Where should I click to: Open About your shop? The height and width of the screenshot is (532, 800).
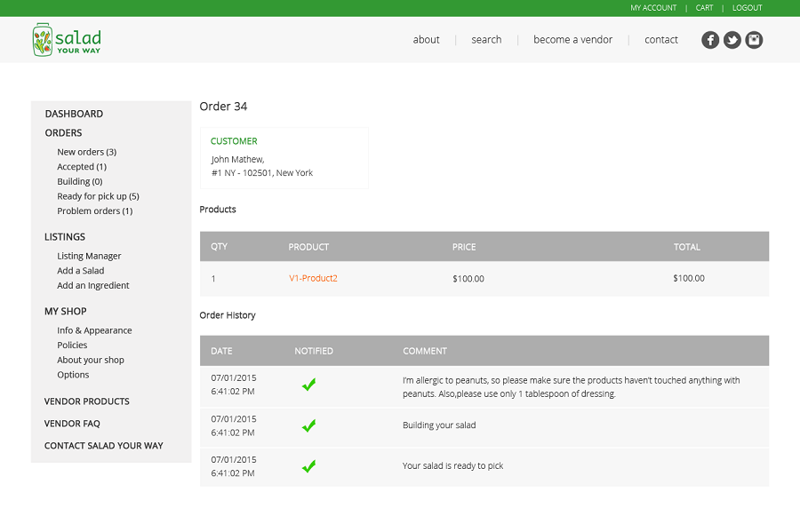click(91, 360)
